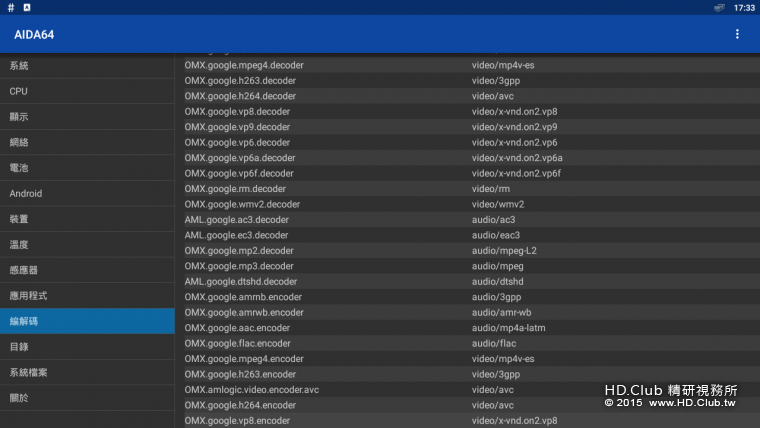The width and height of the screenshot is (760, 428).
Task: Select OMX.google.rm.decoder row
Action: pos(472,189)
